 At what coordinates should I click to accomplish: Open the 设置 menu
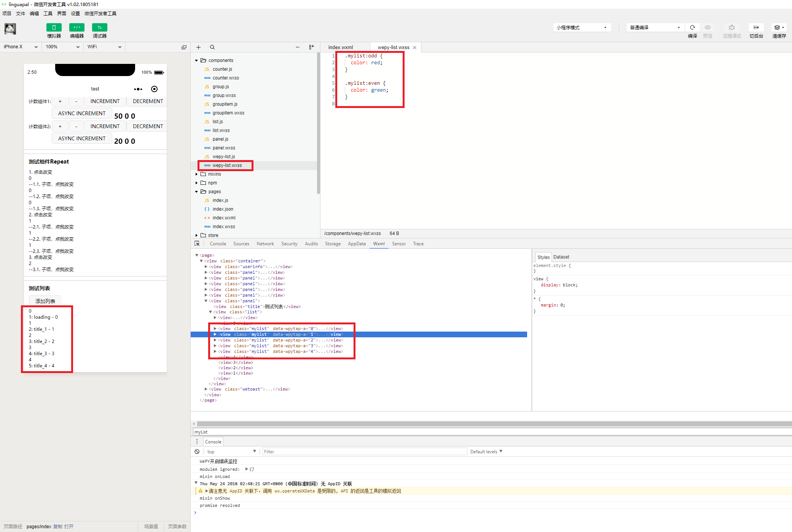coord(75,13)
